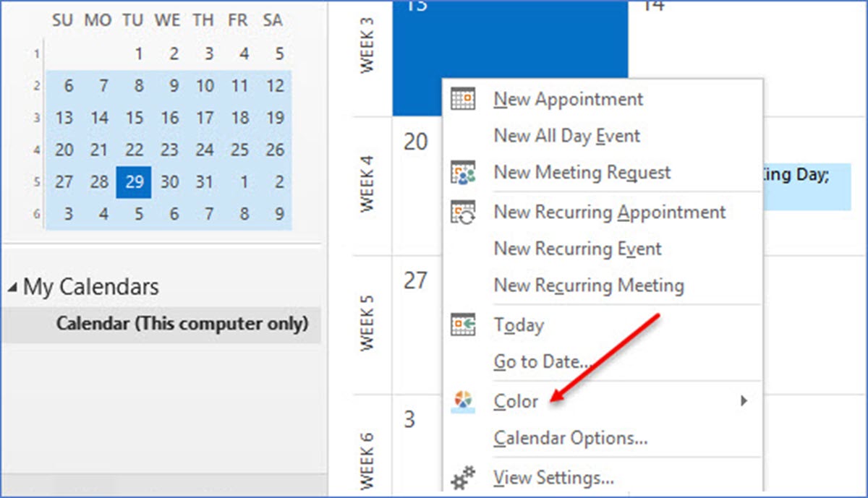Expand the Color submenu arrow
868x498 pixels.
click(746, 401)
